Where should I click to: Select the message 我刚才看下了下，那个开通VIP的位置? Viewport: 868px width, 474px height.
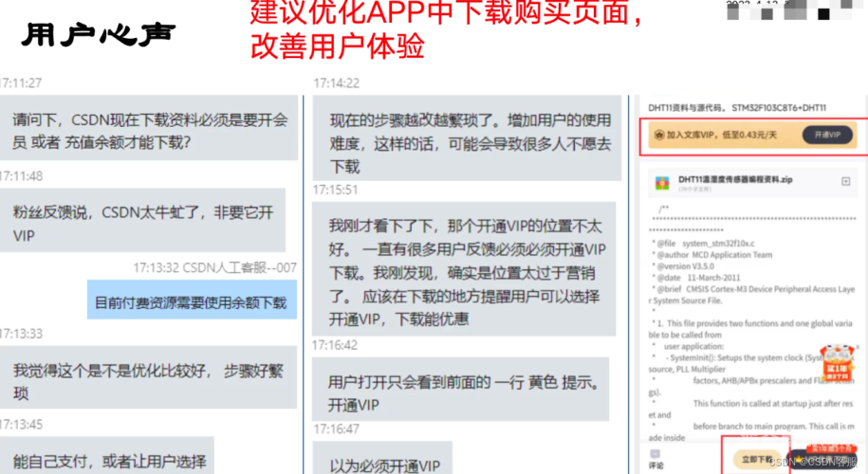464,269
